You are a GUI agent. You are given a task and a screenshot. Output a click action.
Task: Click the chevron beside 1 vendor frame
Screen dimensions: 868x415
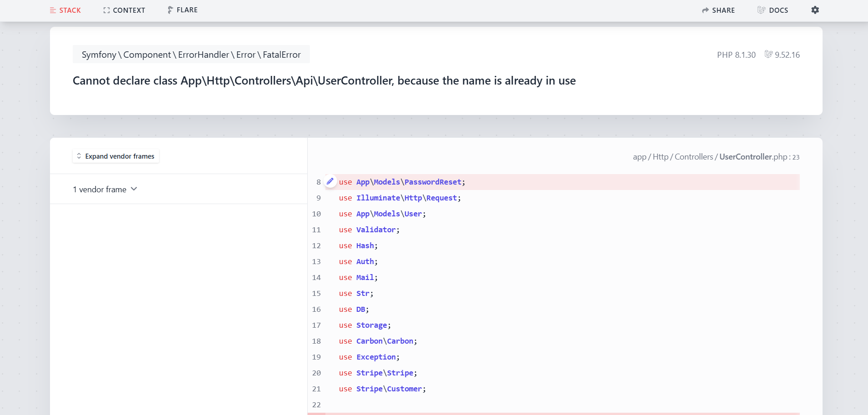pos(134,189)
